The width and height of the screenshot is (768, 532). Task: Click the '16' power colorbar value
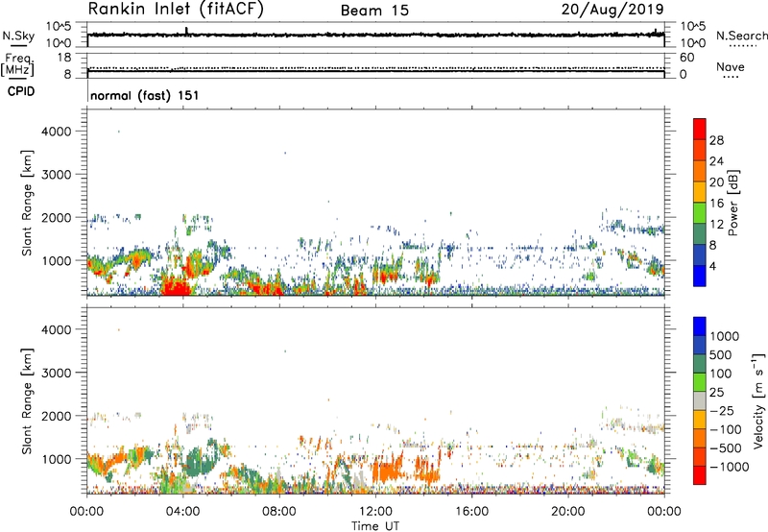coord(716,204)
